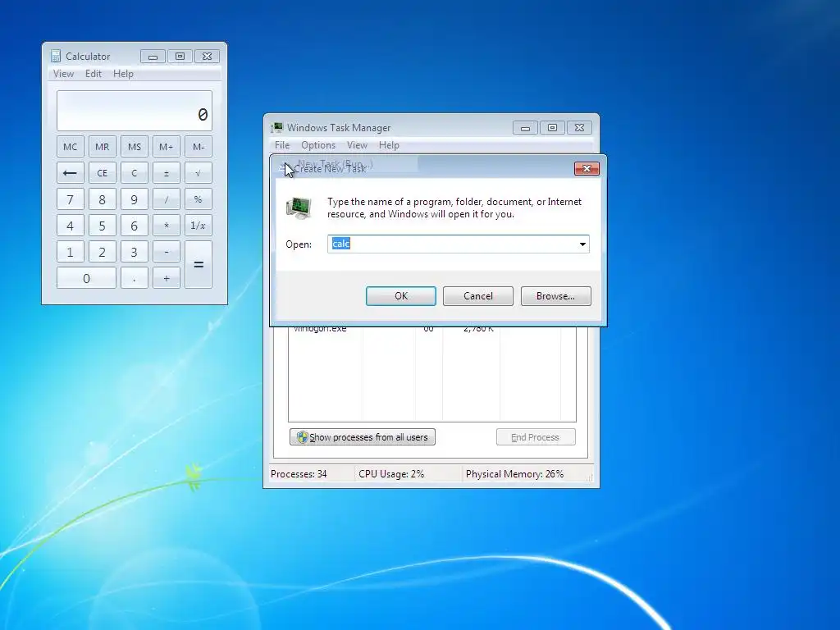
Task: Open View menu in Calculator
Action: (x=63, y=74)
